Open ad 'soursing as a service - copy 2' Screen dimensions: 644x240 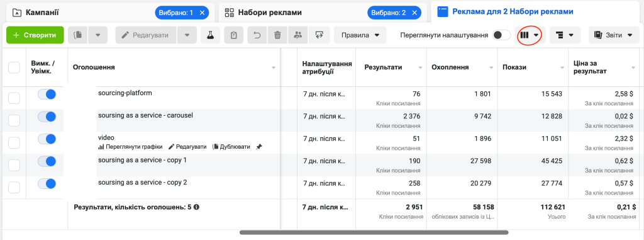click(143, 183)
